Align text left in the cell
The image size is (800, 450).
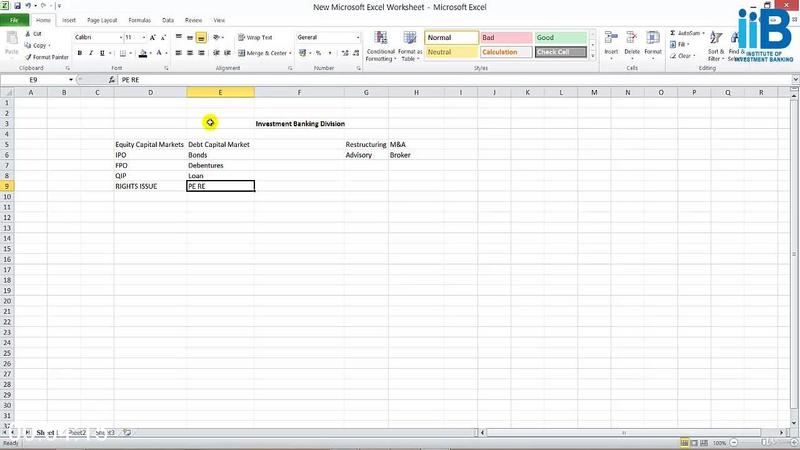(x=179, y=53)
